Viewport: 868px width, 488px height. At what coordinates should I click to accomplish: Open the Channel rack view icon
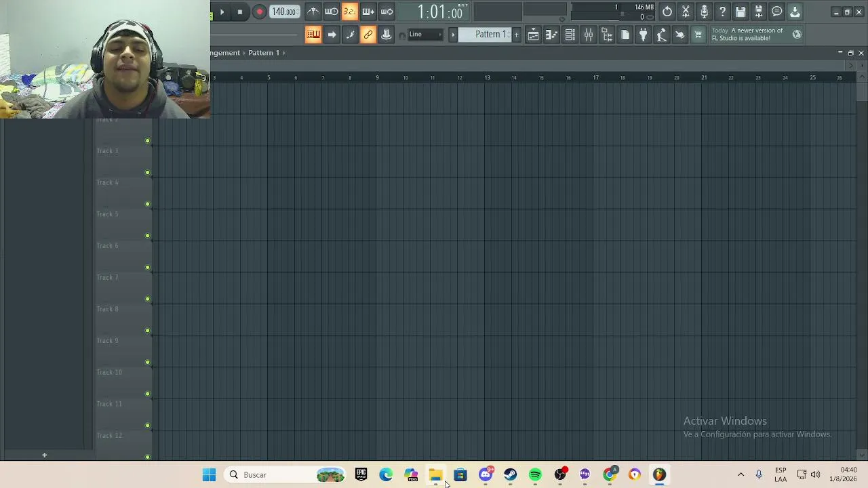coord(570,35)
